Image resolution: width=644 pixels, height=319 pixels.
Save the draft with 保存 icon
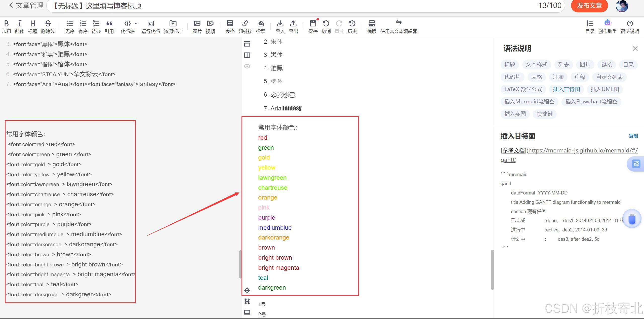tap(313, 24)
